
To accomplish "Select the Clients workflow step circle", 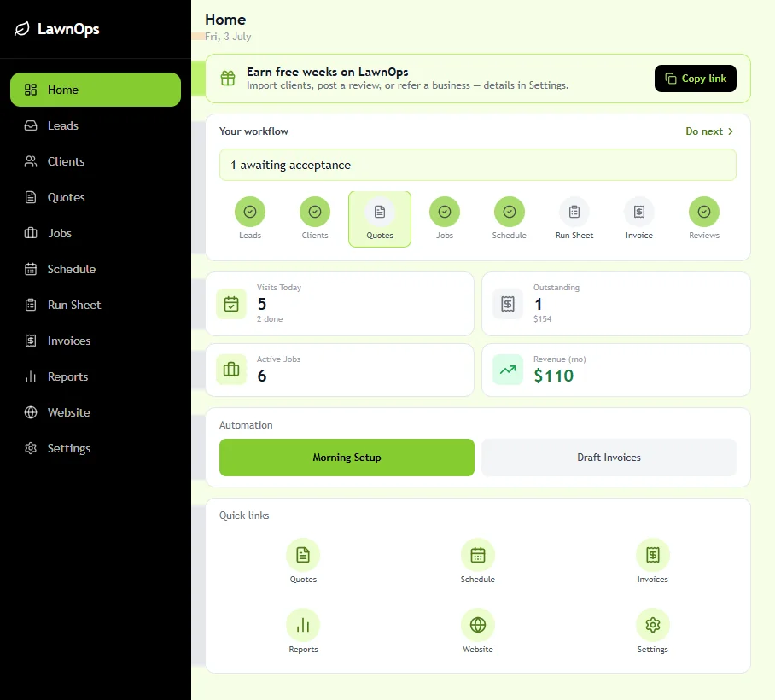I will click(x=315, y=212).
